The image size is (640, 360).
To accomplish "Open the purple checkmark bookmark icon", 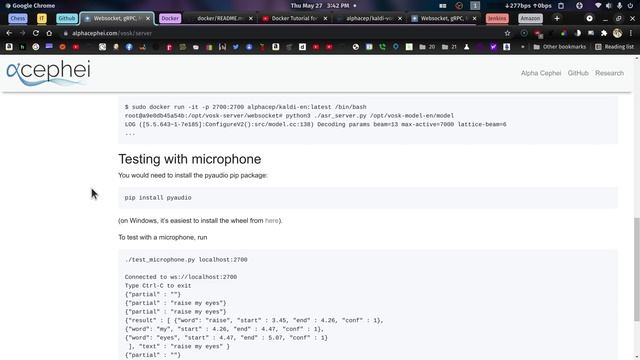I will [493, 47].
